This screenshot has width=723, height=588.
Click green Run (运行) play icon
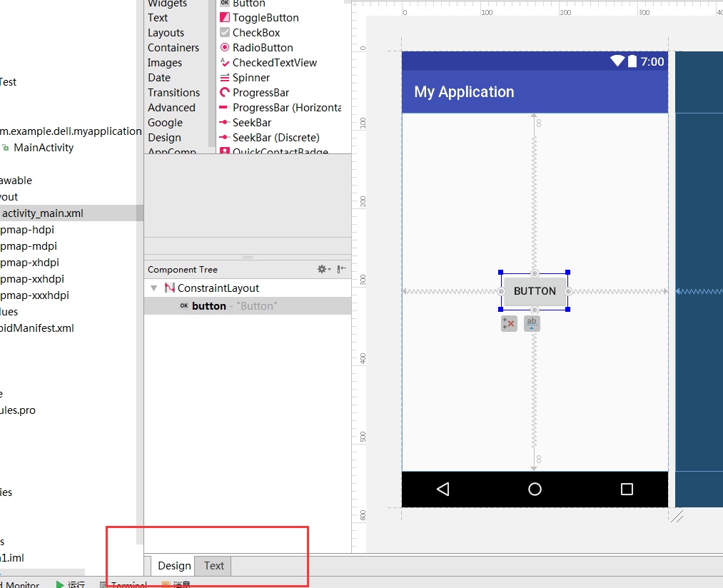click(60, 584)
